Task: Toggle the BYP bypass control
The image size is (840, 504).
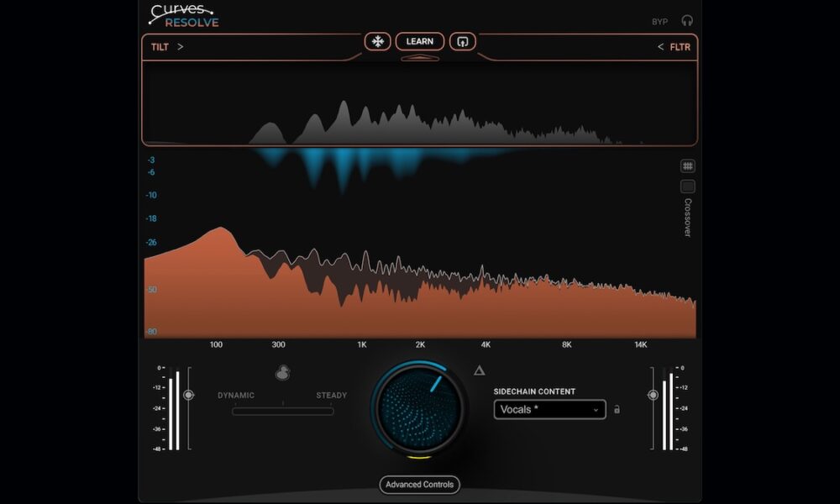Action: pos(660,20)
